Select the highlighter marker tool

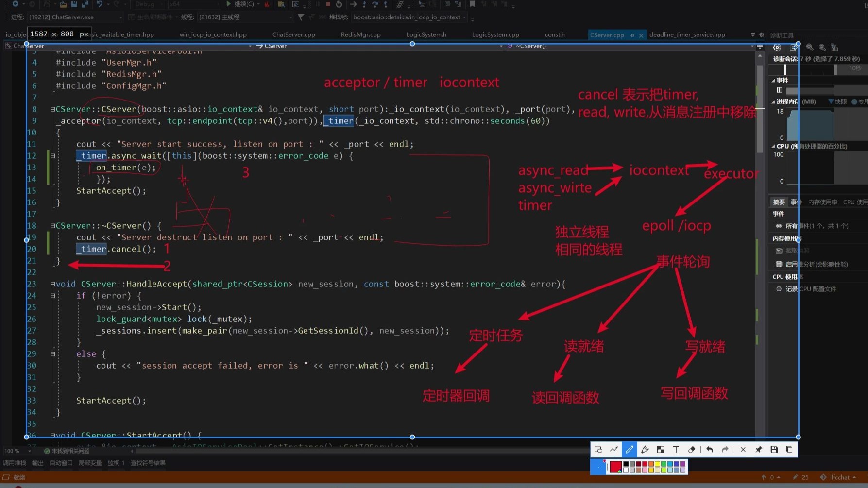(x=645, y=450)
